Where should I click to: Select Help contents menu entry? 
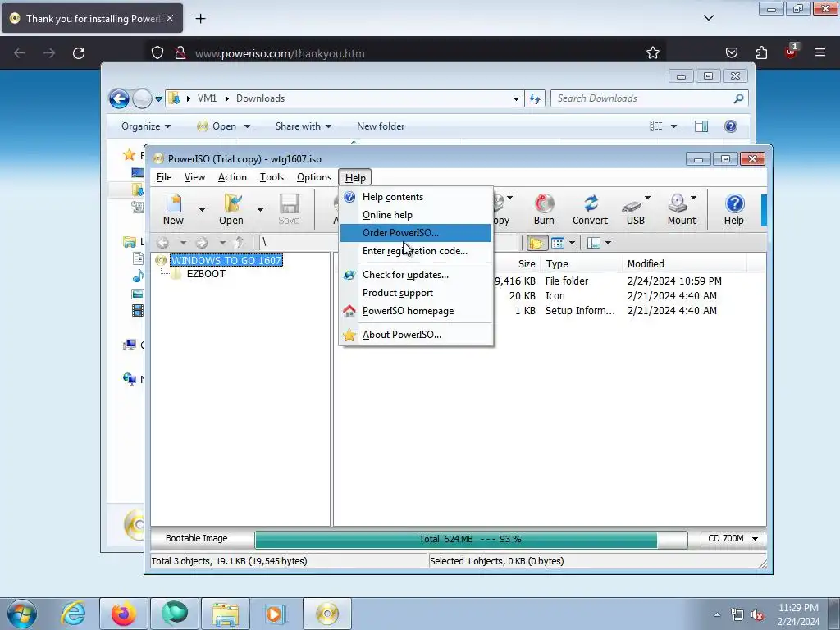[416, 197]
